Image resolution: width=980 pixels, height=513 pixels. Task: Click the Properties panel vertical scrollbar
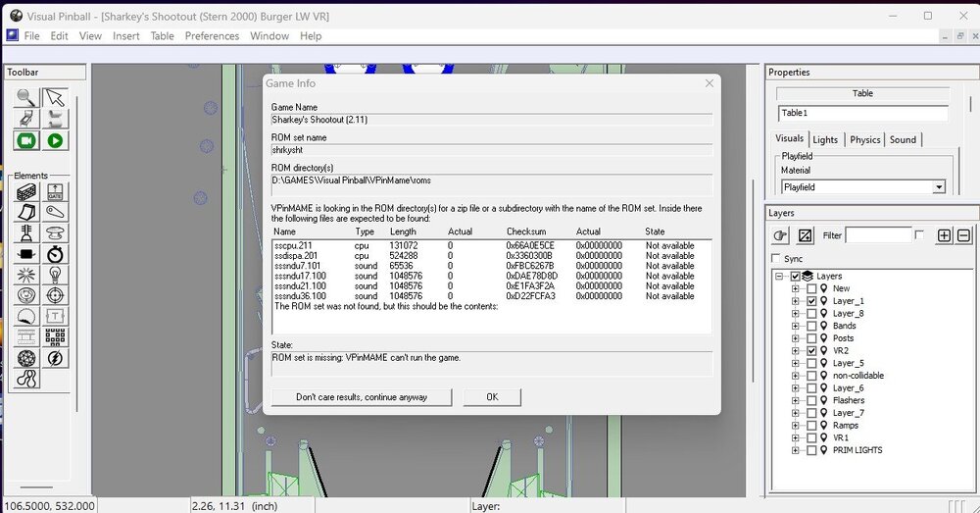[970, 104]
